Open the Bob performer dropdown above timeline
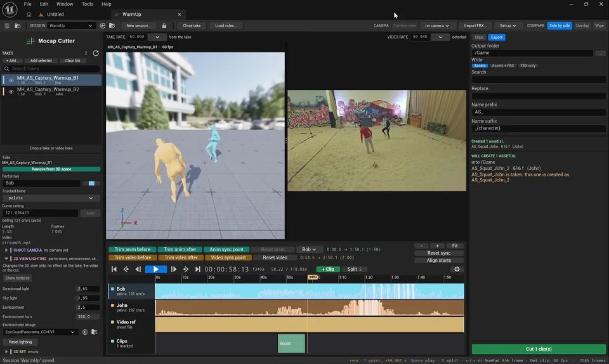 click(309, 249)
